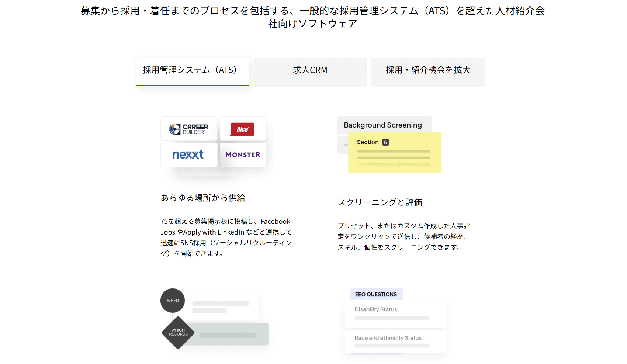Viewport: 627px width, 364px height.
Task: Click the heading スクリーニングと評価
Action: (x=380, y=202)
